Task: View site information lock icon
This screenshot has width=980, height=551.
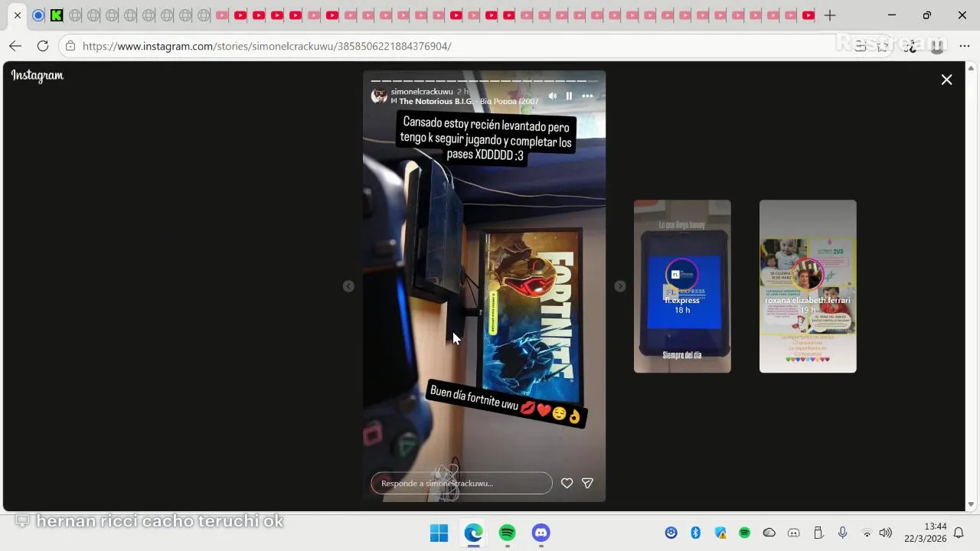Action: pos(70,46)
